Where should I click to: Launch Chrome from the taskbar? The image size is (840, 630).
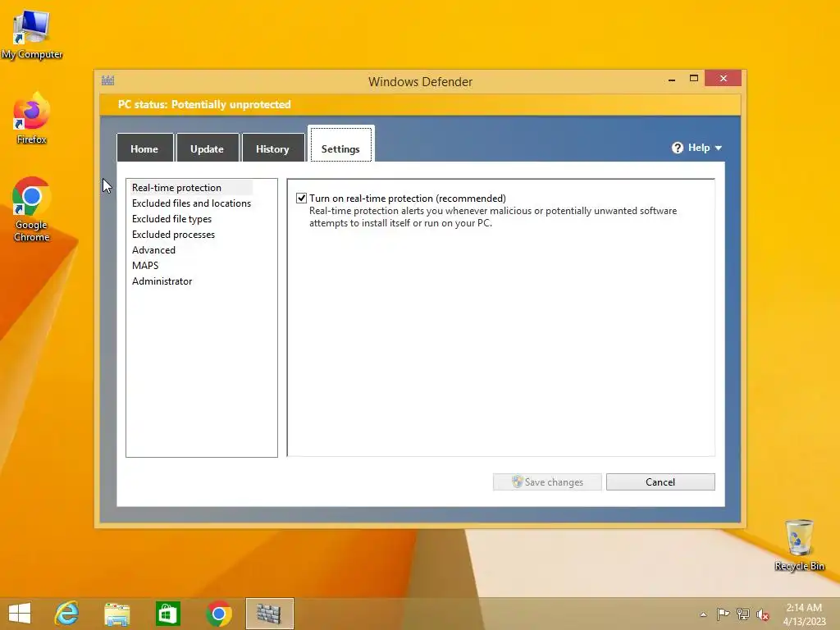click(218, 614)
